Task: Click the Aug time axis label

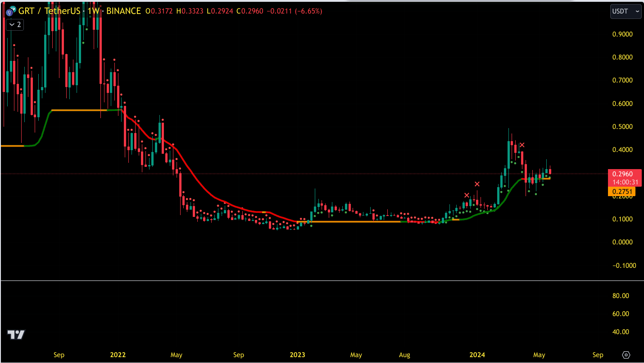Action: (x=404, y=355)
